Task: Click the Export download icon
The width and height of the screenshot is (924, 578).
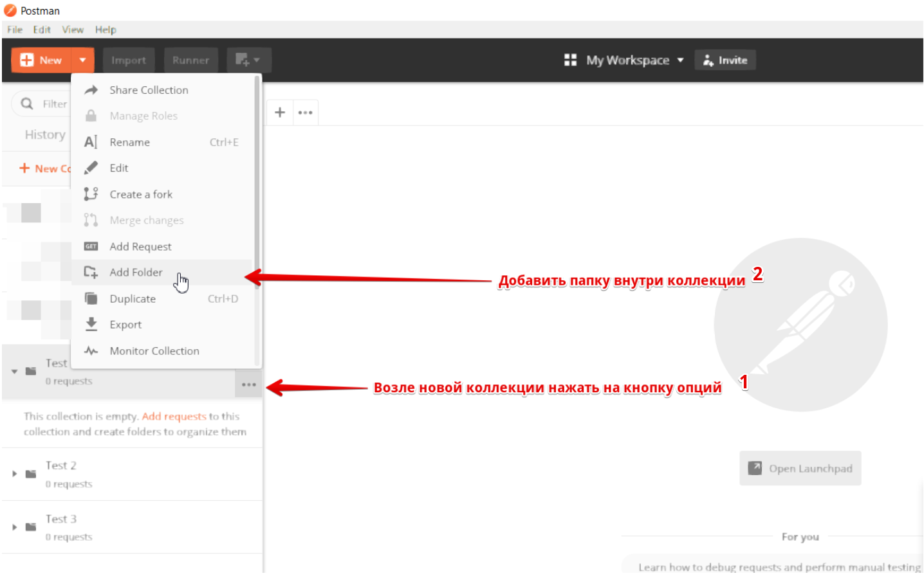Action: tap(91, 324)
